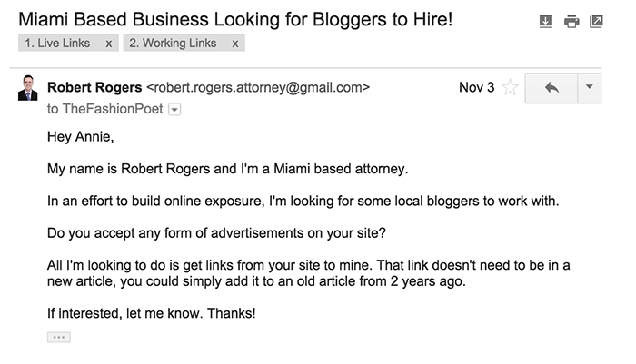
Task: Click the robert.rogers.attorney@gmail.com address
Action: click(x=258, y=87)
